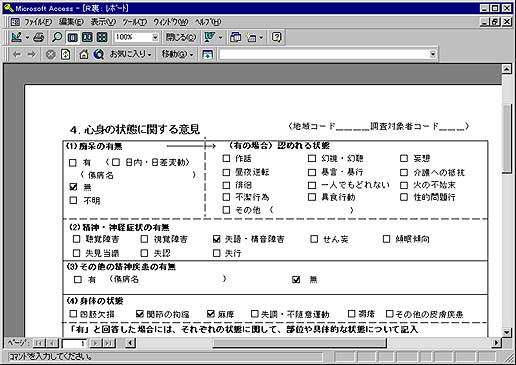Screen dimensions: 516x365
Task: Click the report control menu icon in menu bar
Action: click(x=15, y=22)
